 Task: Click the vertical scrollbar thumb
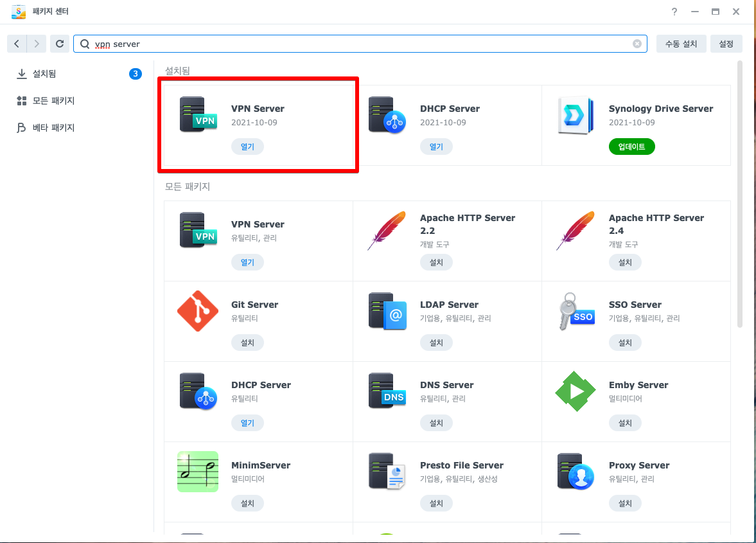coord(739,194)
